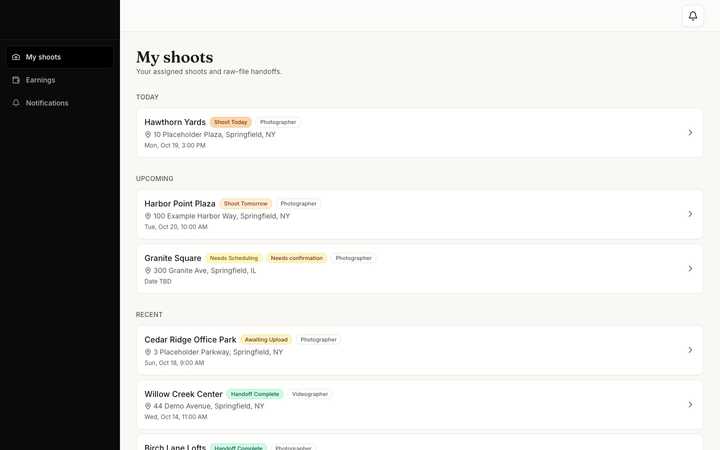Click location pin for 10 Placeholder Plaza
This screenshot has width=720, height=450.
pos(148,135)
